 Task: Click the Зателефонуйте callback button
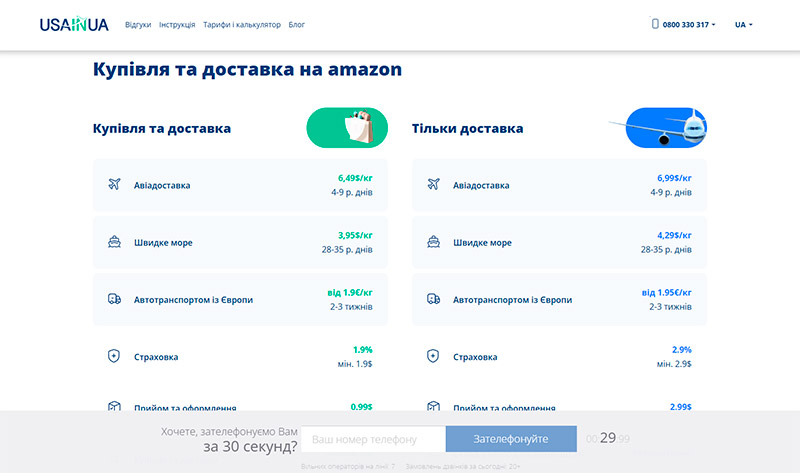(x=511, y=439)
